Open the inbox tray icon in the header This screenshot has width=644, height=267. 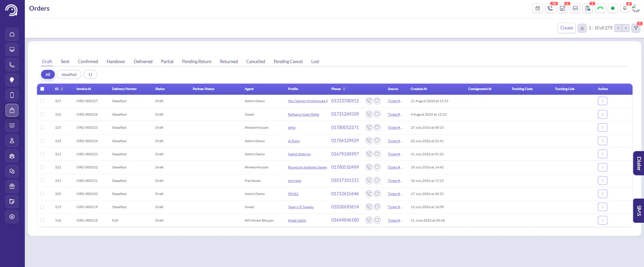[x=576, y=8]
